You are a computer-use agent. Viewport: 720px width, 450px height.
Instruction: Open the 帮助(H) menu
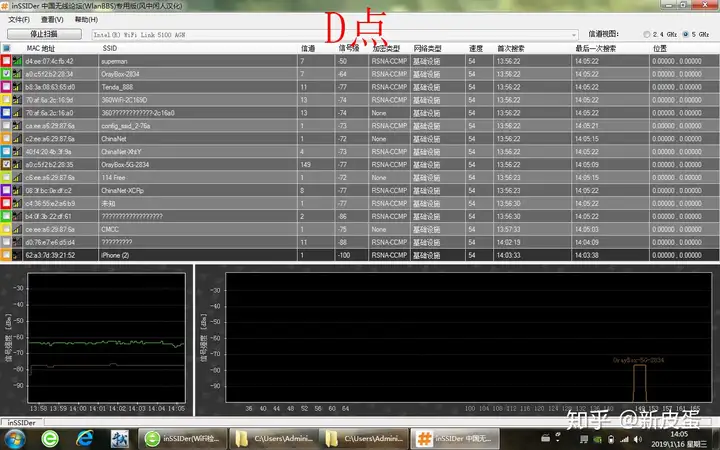[86, 20]
